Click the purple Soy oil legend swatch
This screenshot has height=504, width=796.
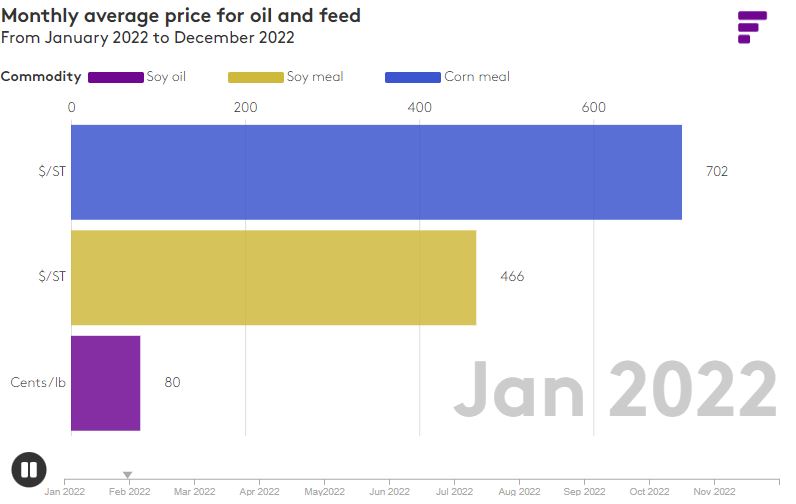[116, 77]
